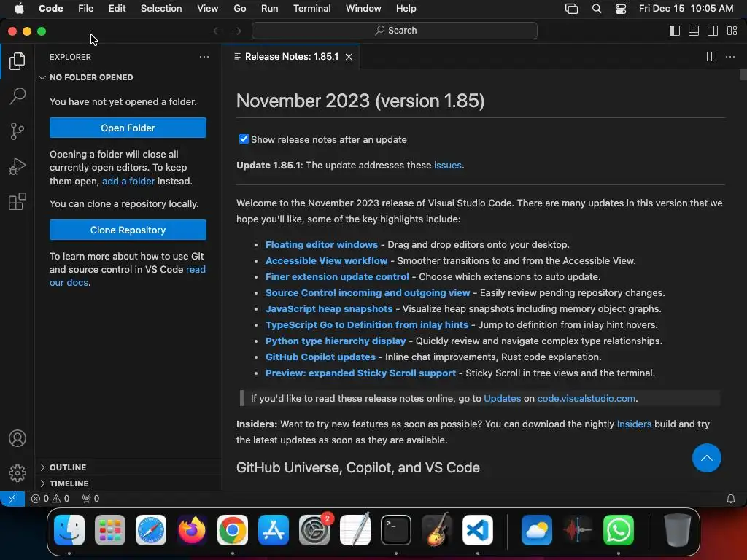This screenshot has width=747, height=560.
Task: Open Control Center in menu bar
Action: (620, 9)
